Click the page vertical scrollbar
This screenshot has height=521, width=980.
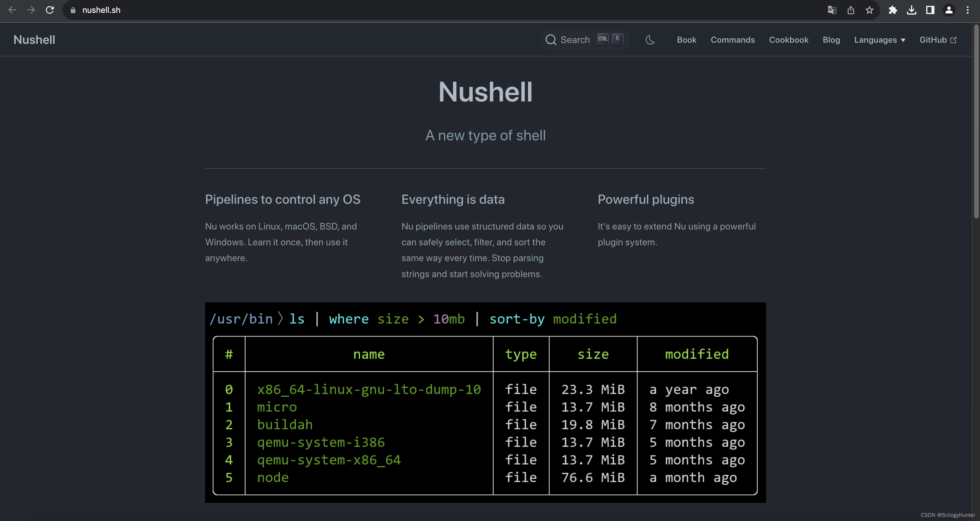(976, 122)
